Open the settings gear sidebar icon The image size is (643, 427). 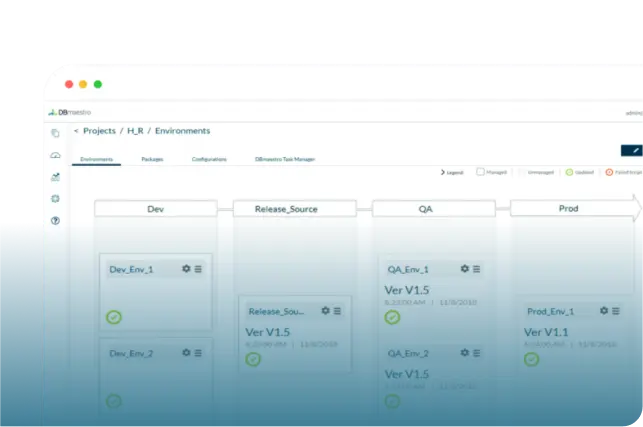55,199
